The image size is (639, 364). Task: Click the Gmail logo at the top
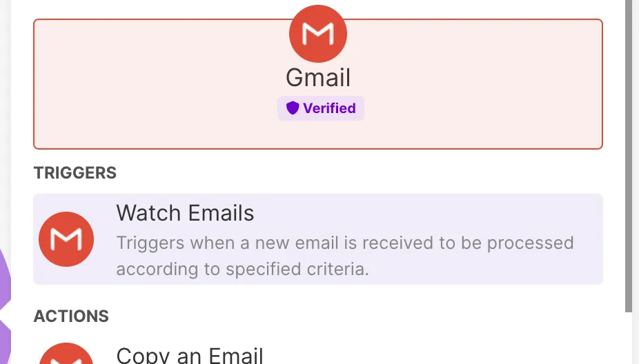[318, 33]
